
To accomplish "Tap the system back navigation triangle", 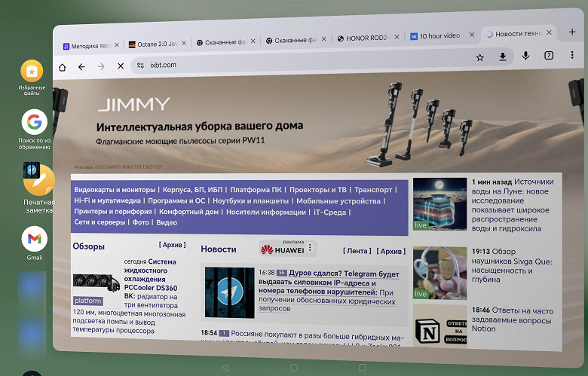I will coord(225,368).
